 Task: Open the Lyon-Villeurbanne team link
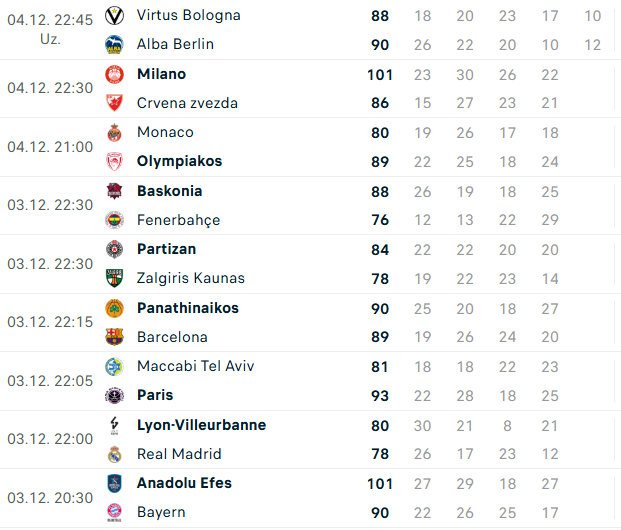201,425
